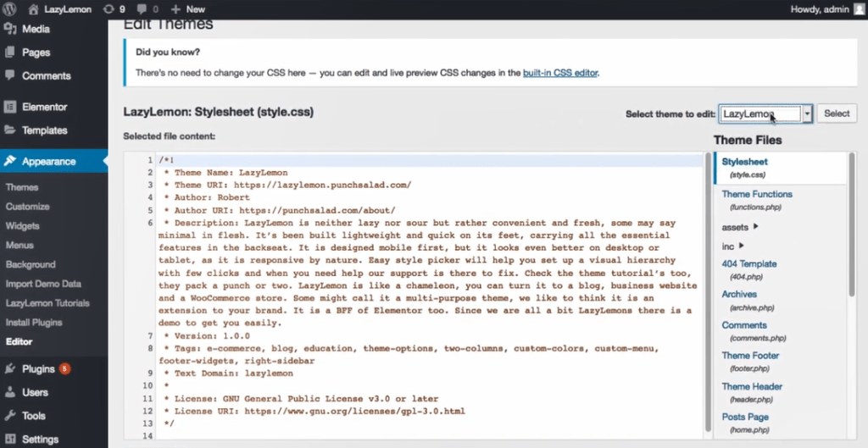The width and height of the screenshot is (868, 448).
Task: Click the New text in admin bar
Action: pyautogui.click(x=196, y=9)
